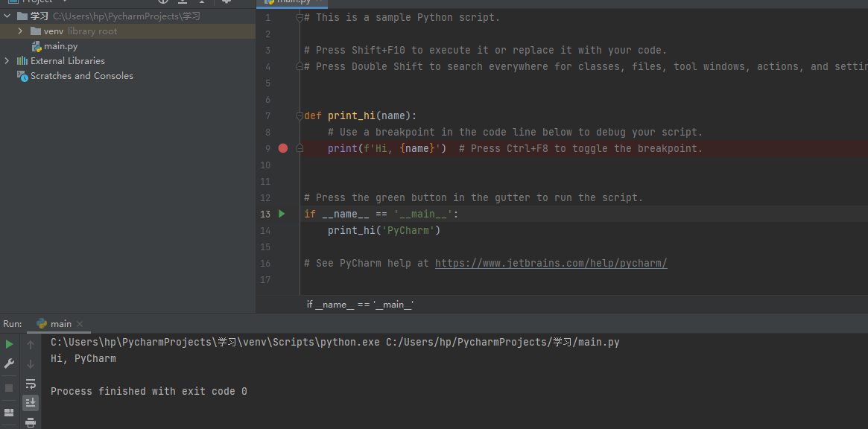Select main.py in the project tree
This screenshot has height=429, width=868.
point(60,46)
